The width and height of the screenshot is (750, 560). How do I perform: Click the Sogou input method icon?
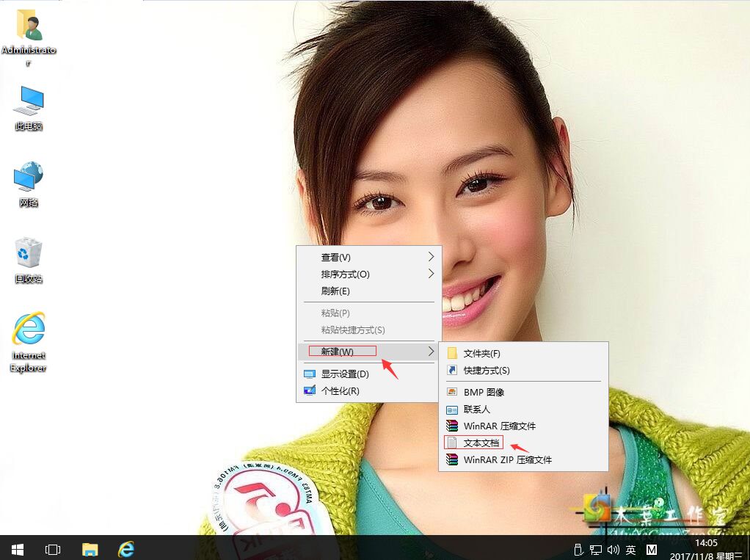click(x=651, y=548)
